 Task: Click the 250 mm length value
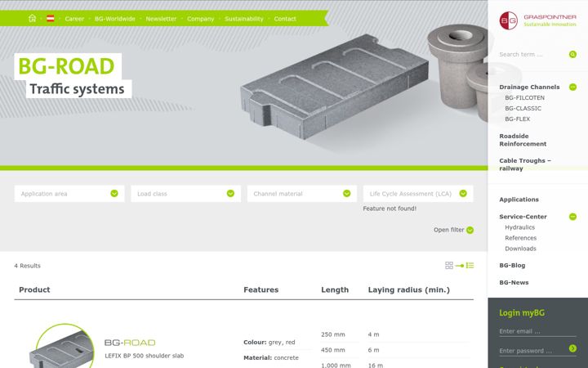[333, 334]
